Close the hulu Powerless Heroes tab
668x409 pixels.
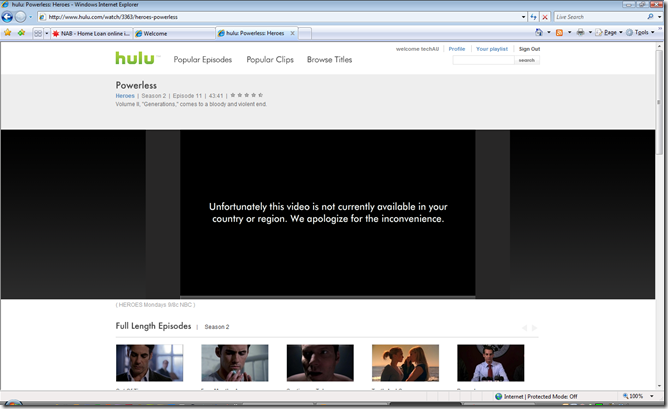tap(292, 33)
